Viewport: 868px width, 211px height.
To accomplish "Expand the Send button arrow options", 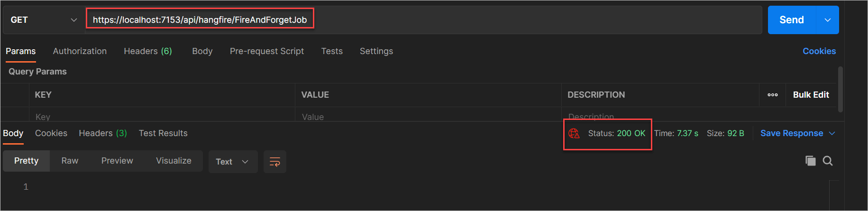I will [828, 20].
